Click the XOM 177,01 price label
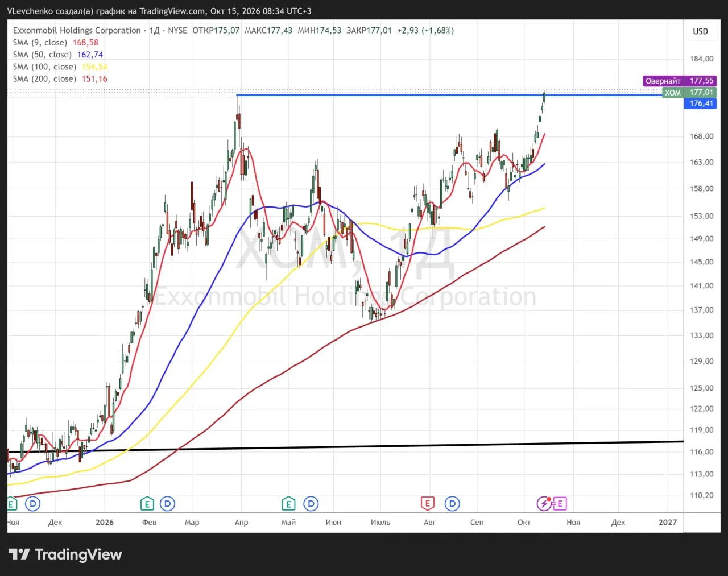The image size is (728, 576). tap(689, 92)
